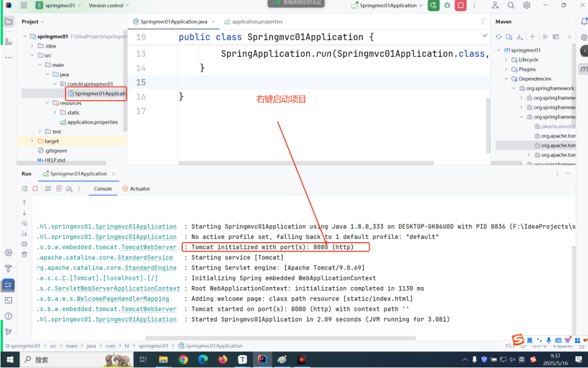Open Firefox from the taskbar

tap(223, 360)
